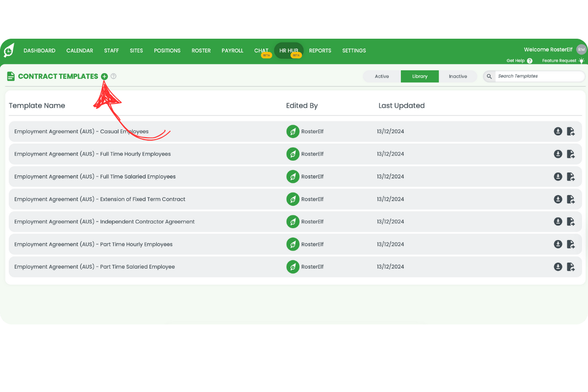
Task: Open the Settings menu
Action: click(x=354, y=50)
